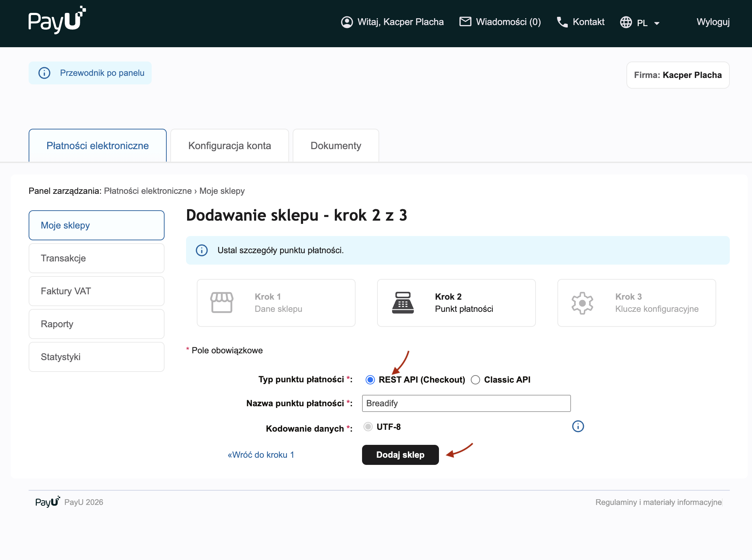Click the globe language icon
Screen dimensions: 752x560
click(x=626, y=22)
